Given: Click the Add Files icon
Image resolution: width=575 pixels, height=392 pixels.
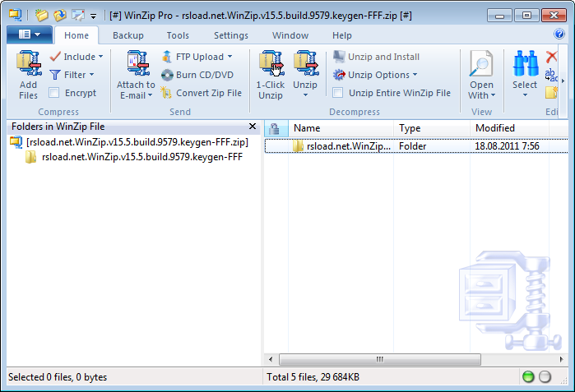Looking at the screenshot, I should point(28,64).
